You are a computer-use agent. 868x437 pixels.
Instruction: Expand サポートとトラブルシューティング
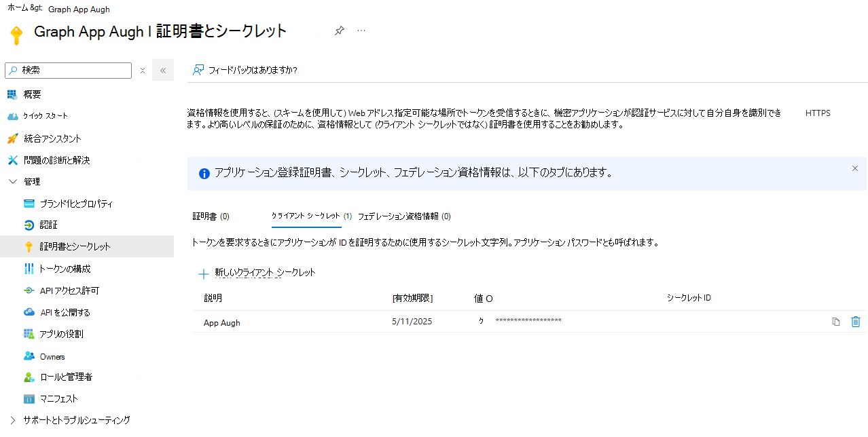point(69,420)
